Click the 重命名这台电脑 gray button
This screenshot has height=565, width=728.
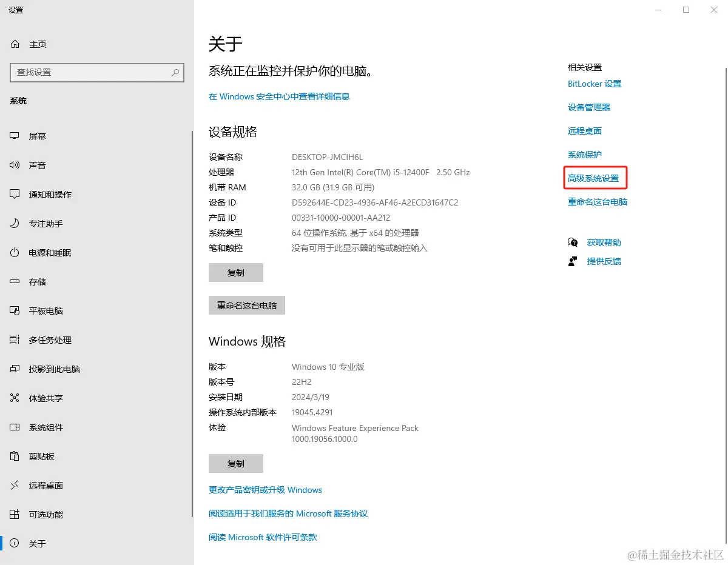click(247, 306)
